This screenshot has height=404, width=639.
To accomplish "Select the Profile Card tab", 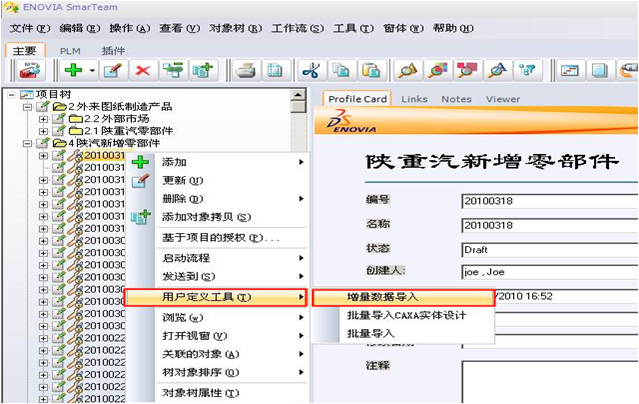I will point(357,99).
